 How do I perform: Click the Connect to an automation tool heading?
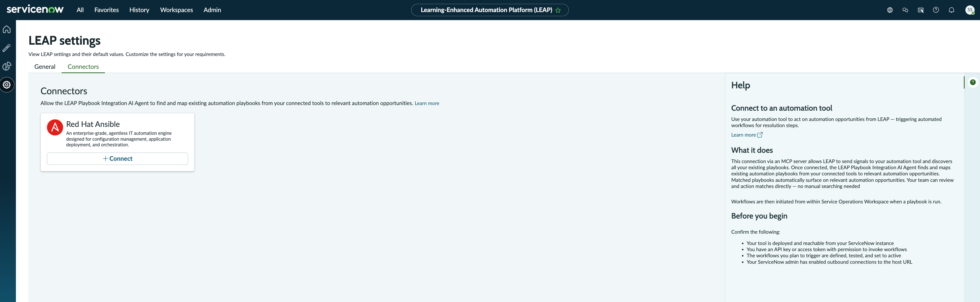coord(781,108)
